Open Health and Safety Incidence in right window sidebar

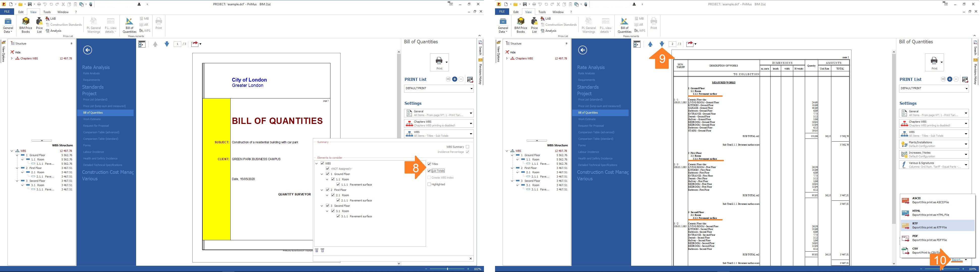(x=595, y=158)
